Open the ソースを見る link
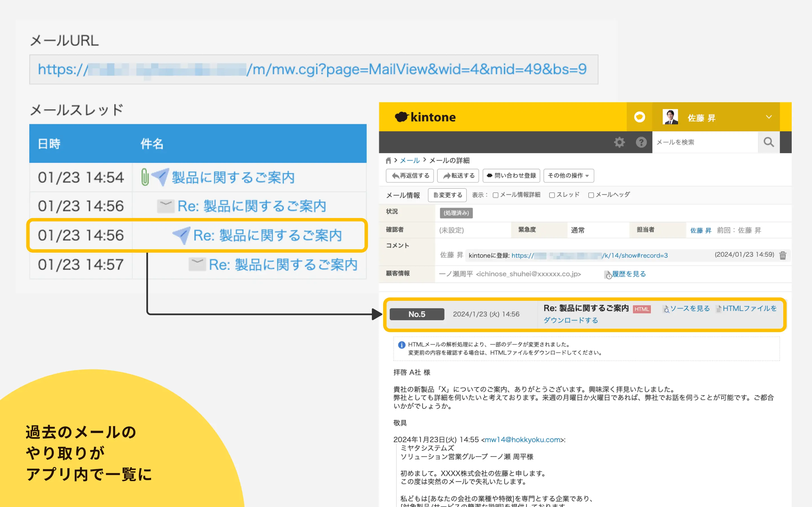Image resolution: width=812 pixels, height=507 pixels. pos(690,308)
